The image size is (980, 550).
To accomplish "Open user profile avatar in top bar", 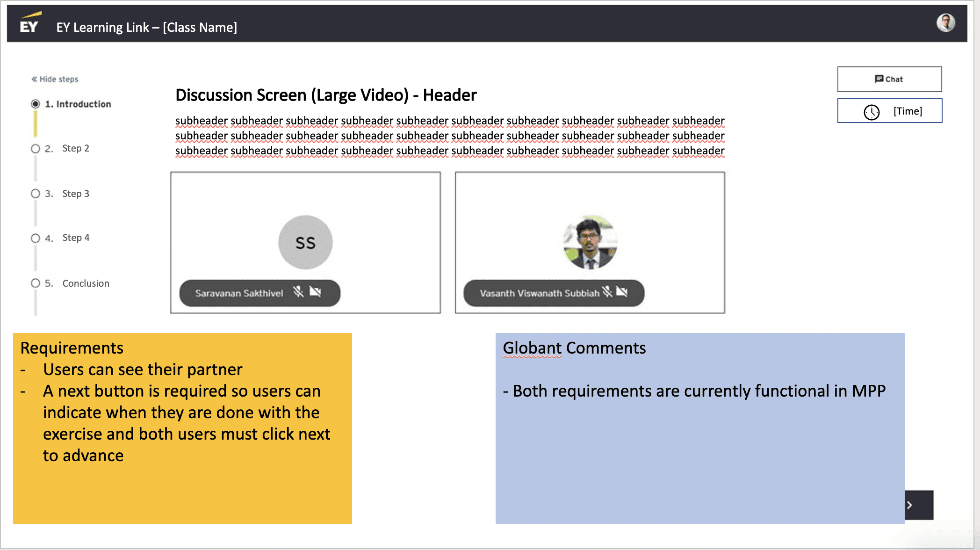I will (945, 22).
